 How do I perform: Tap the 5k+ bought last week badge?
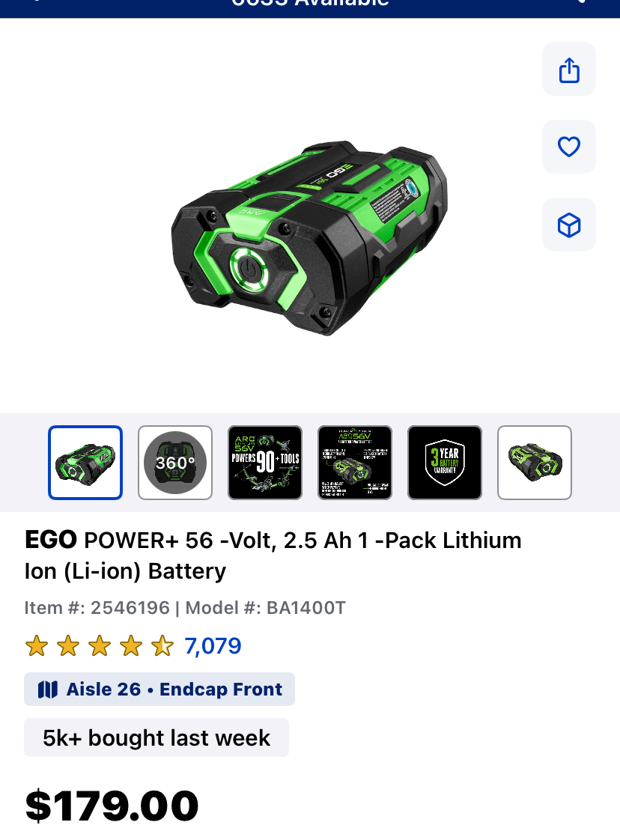(x=156, y=737)
